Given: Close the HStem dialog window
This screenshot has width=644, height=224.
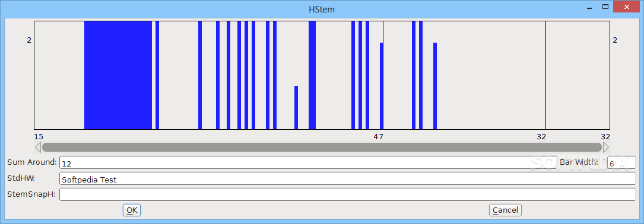Looking at the screenshot, I should click(x=627, y=7).
